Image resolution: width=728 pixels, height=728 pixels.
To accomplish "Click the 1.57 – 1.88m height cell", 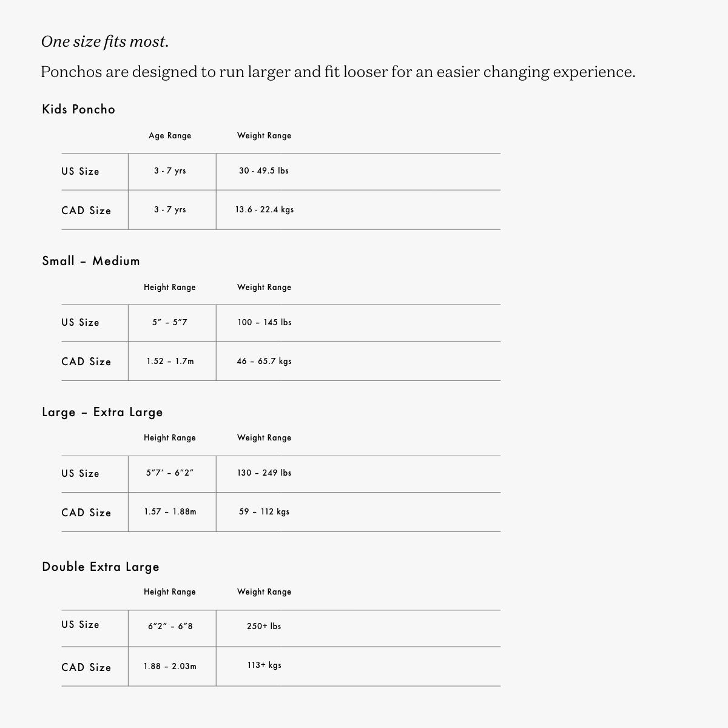I will click(x=170, y=512).
